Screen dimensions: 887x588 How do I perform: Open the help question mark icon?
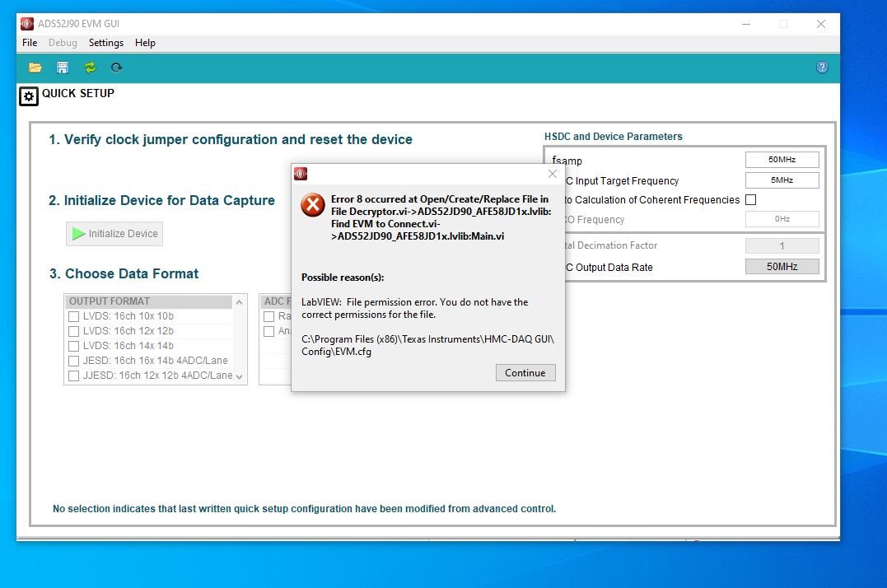(822, 68)
